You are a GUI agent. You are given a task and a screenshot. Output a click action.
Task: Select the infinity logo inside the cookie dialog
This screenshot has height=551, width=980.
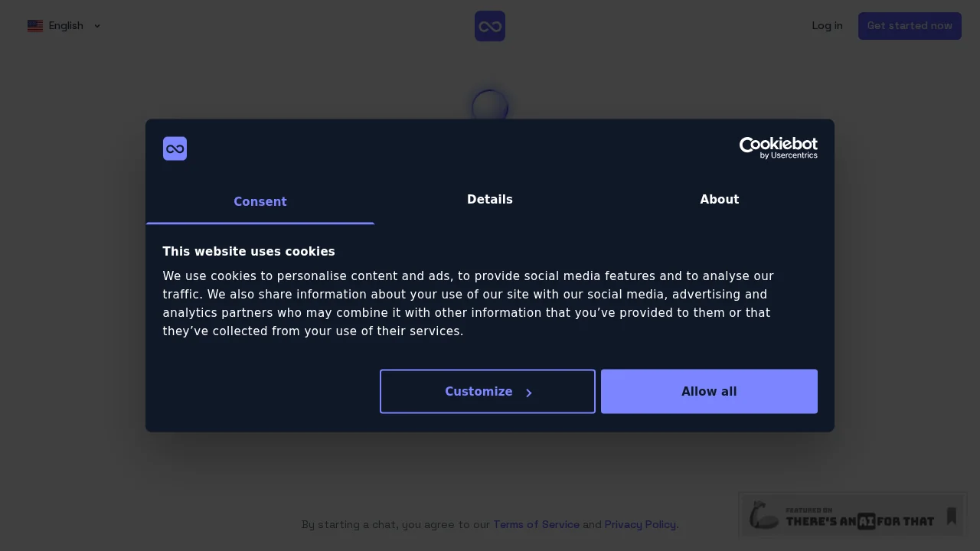point(175,148)
